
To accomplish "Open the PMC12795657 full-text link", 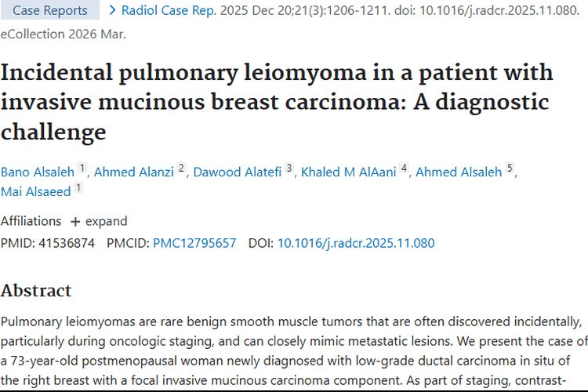I will point(194,243).
